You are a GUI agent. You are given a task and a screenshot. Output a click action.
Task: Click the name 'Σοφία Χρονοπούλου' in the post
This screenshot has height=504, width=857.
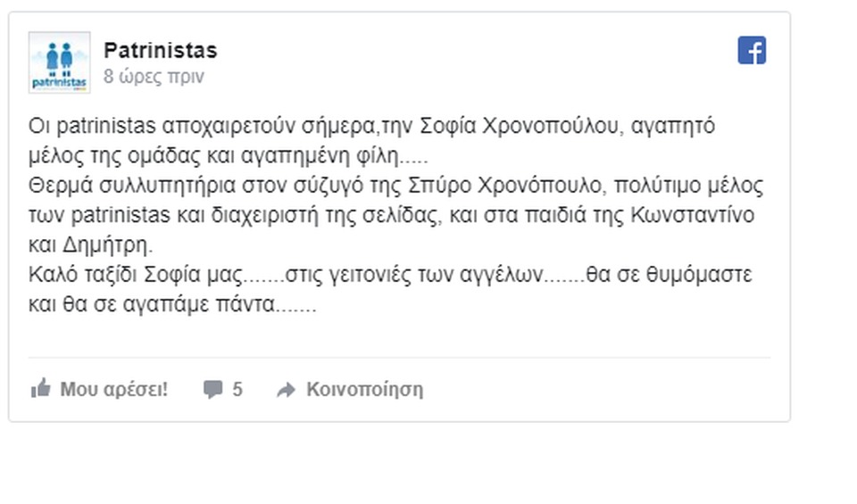[x=520, y=126]
